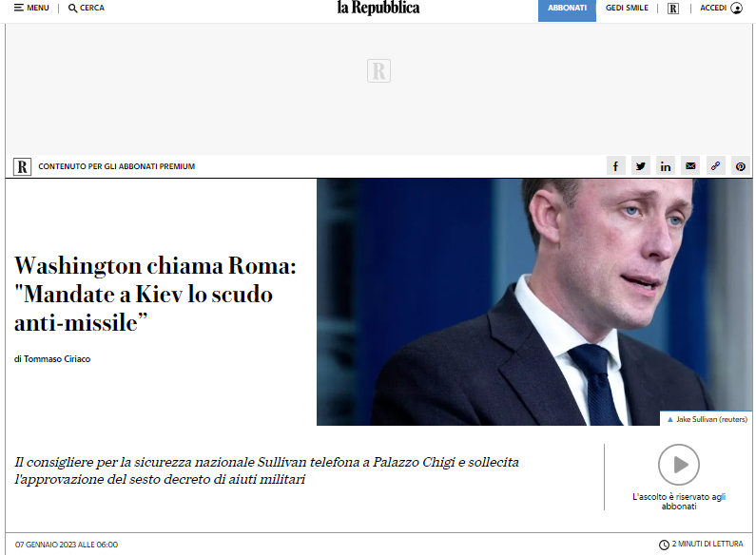This screenshot has height=555, width=756.
Task: Send article by email icon
Action: click(691, 166)
